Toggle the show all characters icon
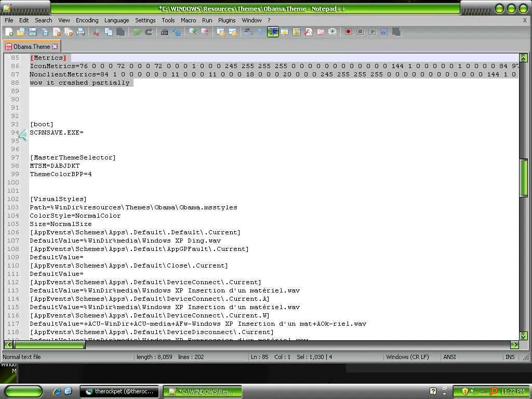Image resolution: width=532 pixels, height=399 pixels. 260,32
